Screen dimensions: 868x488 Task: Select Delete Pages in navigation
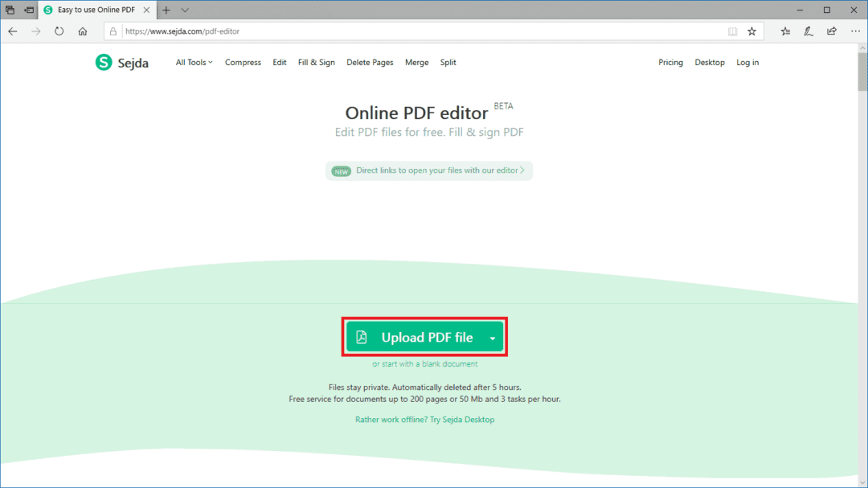click(370, 63)
